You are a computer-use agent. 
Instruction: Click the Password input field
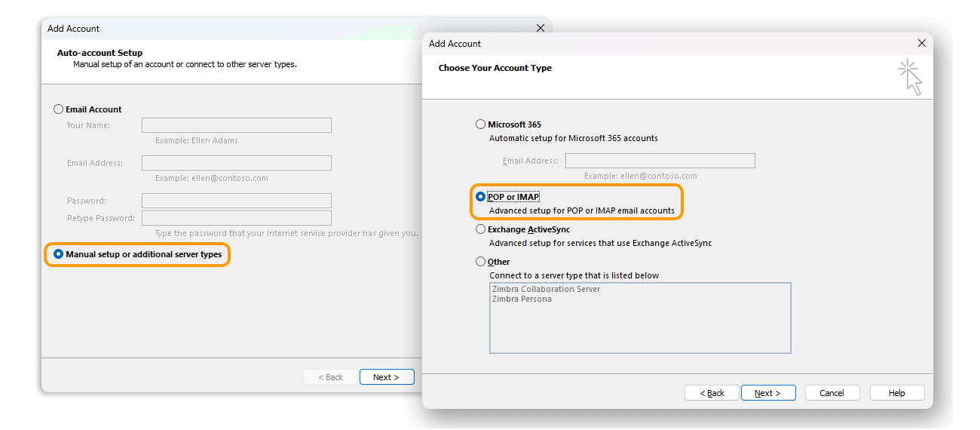(237, 201)
